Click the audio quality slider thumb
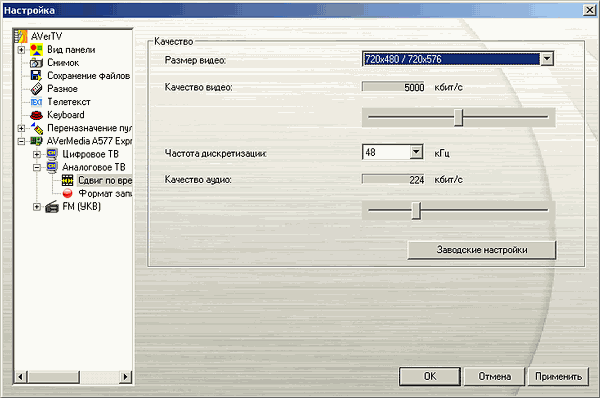The image size is (600, 398). [416, 211]
